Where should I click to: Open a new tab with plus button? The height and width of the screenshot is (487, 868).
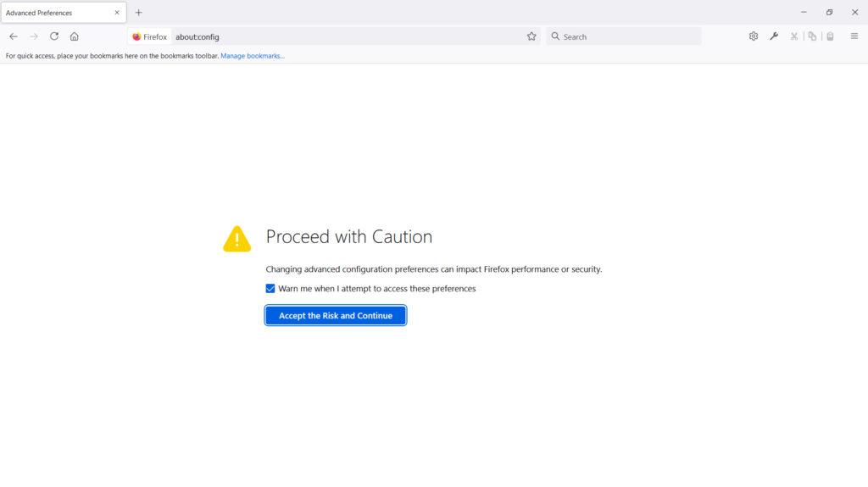coord(139,13)
